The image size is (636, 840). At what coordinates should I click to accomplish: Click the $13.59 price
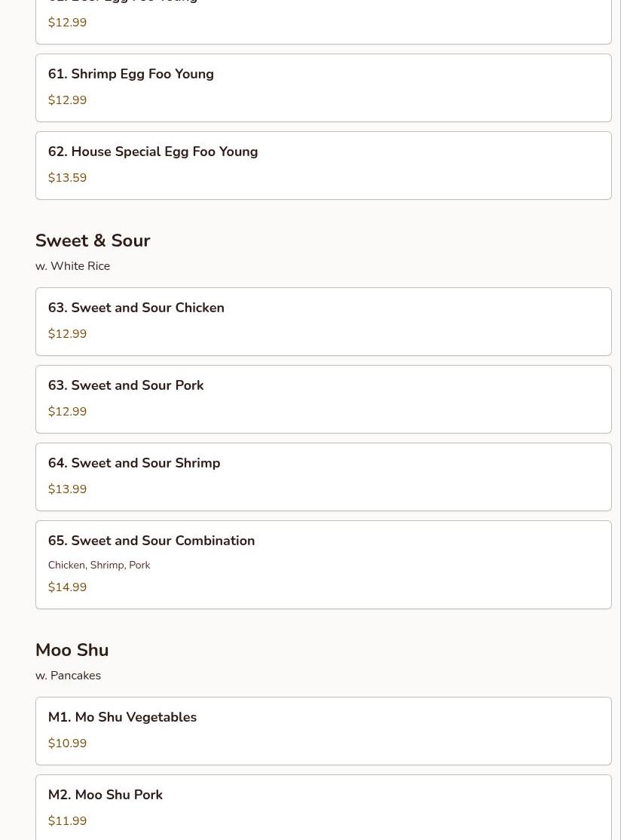[x=67, y=178]
